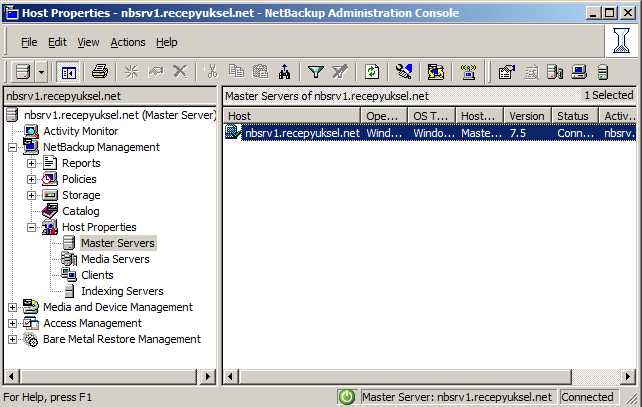The height and width of the screenshot is (407, 642).
Task: Click the last toolbar icon with green light
Action: [x=602, y=72]
